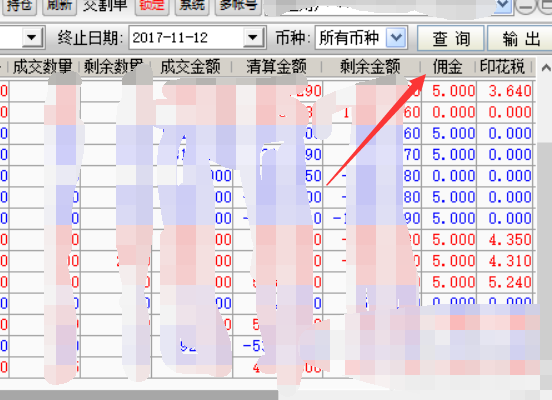Click the 输出 export button
The height and width of the screenshot is (400, 552).
(x=520, y=38)
